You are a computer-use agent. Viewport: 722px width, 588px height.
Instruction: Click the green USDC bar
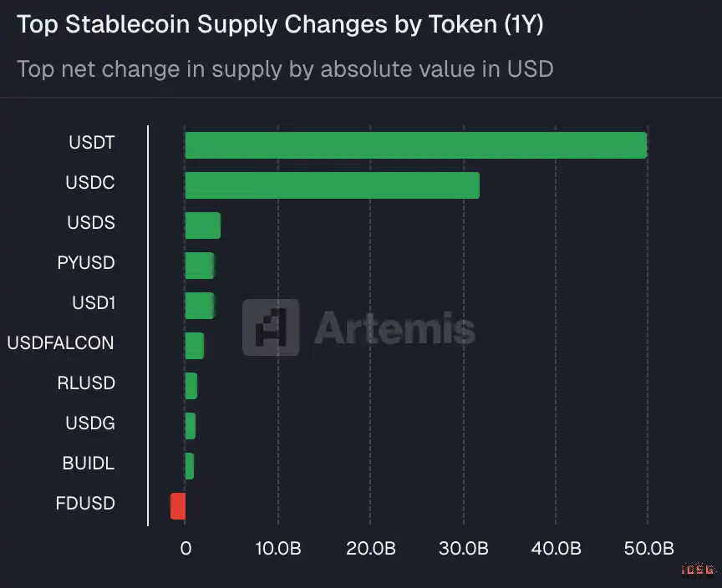(x=332, y=185)
